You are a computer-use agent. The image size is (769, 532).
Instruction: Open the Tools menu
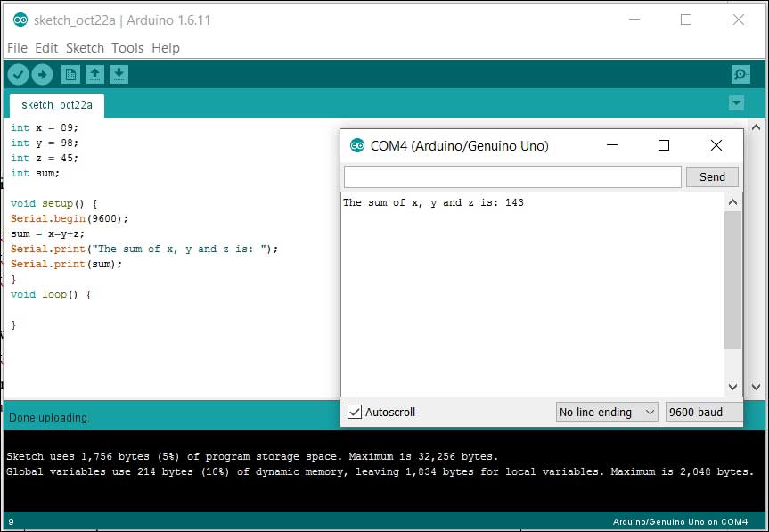tap(127, 48)
